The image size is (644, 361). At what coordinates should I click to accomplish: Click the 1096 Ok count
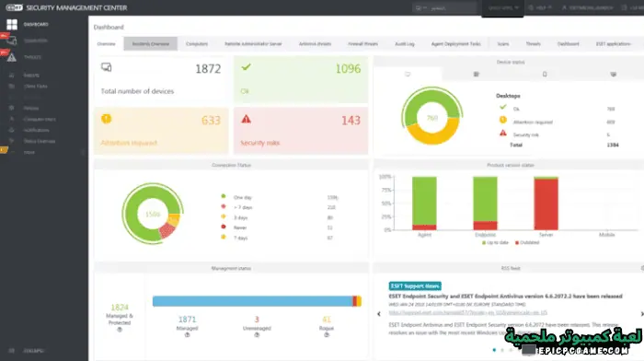point(349,69)
